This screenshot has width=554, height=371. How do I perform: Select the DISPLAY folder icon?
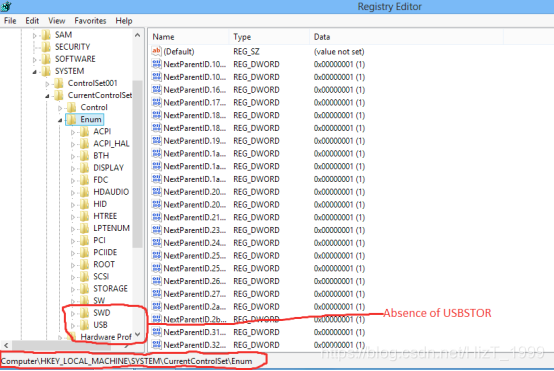[84, 167]
